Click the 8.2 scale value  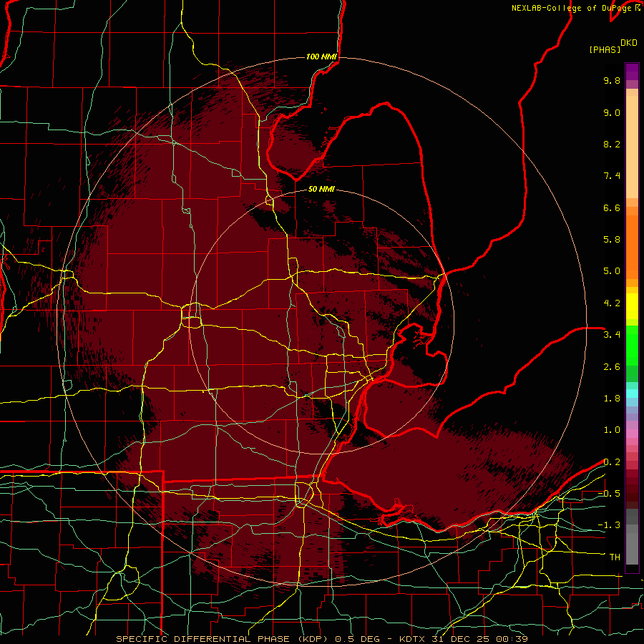point(612,144)
